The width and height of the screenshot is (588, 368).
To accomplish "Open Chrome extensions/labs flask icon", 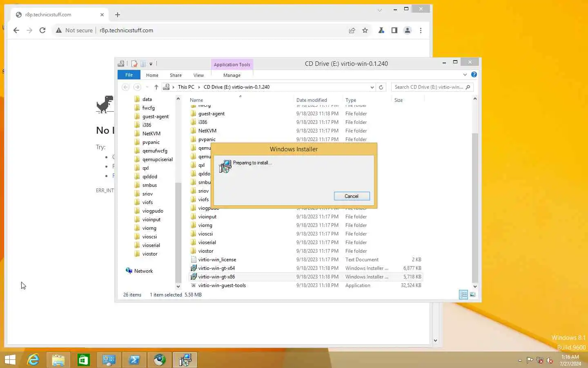I will (x=381, y=30).
